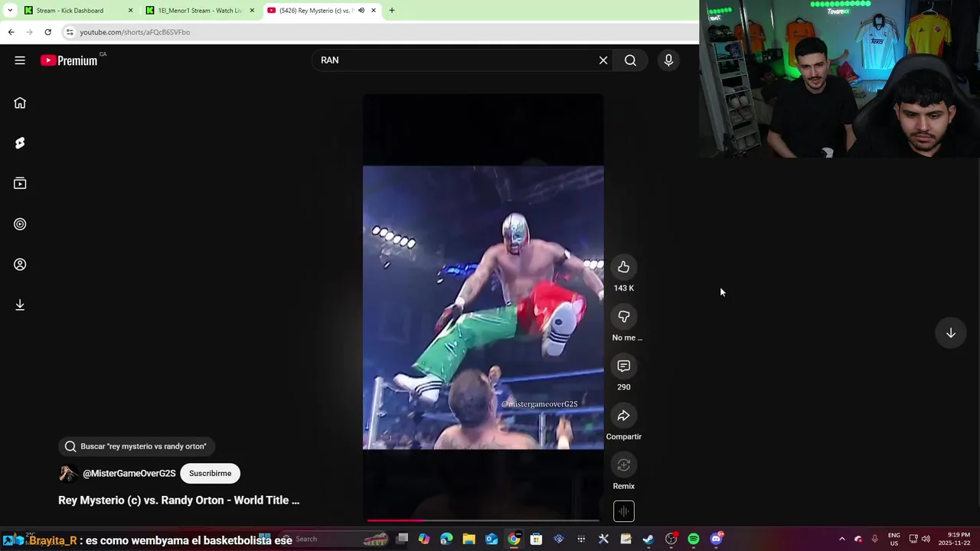This screenshot has height=551, width=980.
Task: Open the sound waveform button below Remix
Action: click(x=624, y=511)
